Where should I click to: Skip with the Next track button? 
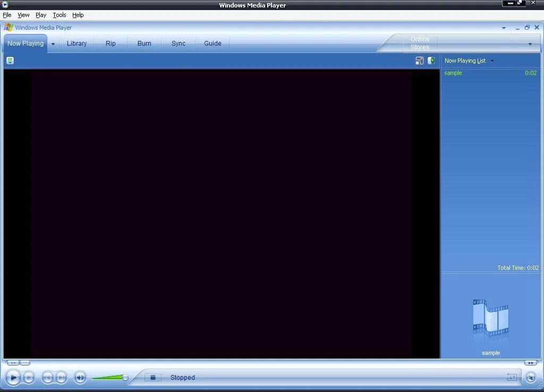click(61, 378)
